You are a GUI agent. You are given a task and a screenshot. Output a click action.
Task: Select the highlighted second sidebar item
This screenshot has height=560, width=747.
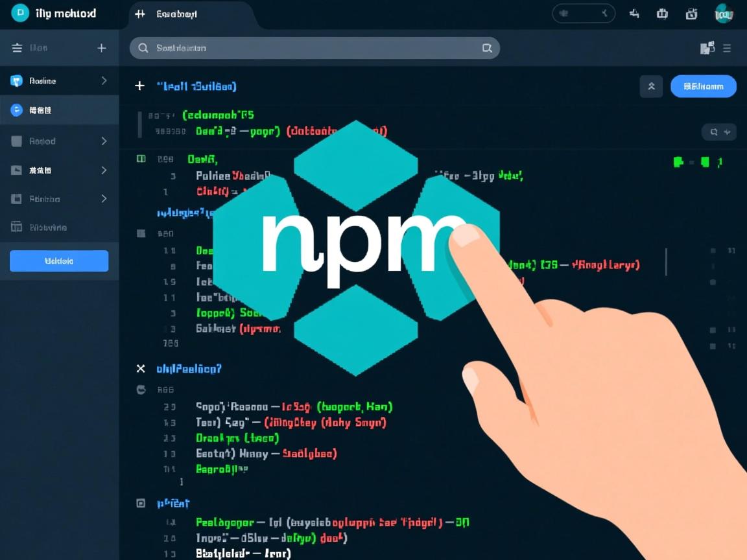click(60, 110)
